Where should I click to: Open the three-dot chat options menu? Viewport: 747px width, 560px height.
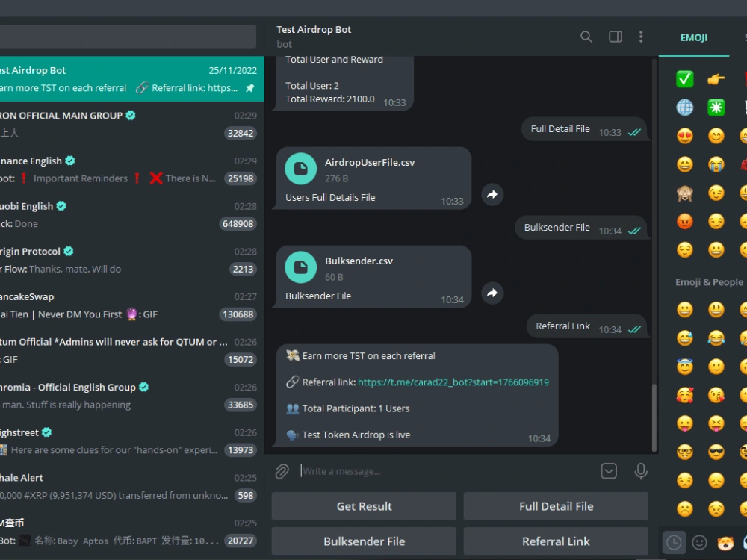(641, 37)
